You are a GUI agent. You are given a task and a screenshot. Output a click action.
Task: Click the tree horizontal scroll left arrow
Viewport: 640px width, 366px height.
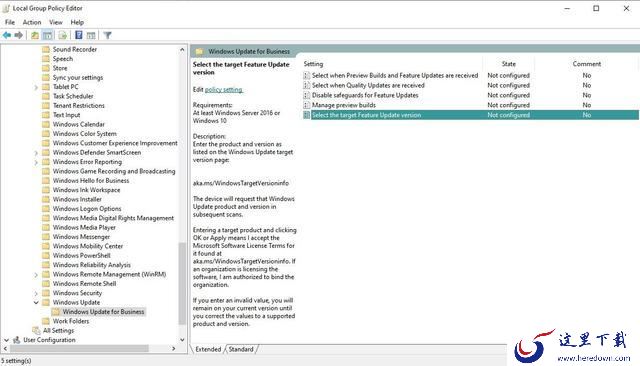click(5, 349)
